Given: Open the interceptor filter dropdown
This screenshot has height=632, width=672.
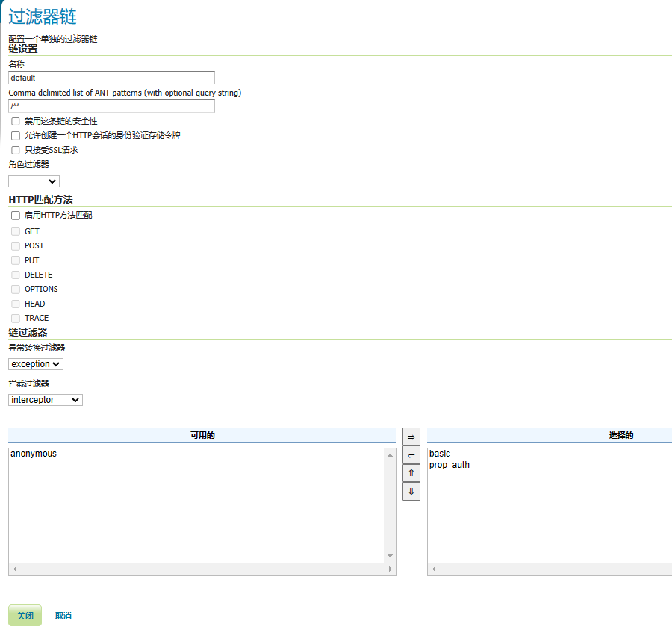Looking at the screenshot, I should (46, 400).
